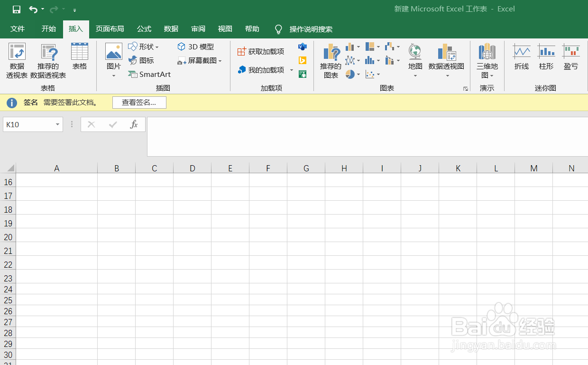The width and height of the screenshot is (588, 365).
Task: Click the formula bar input area
Action: coord(367,137)
